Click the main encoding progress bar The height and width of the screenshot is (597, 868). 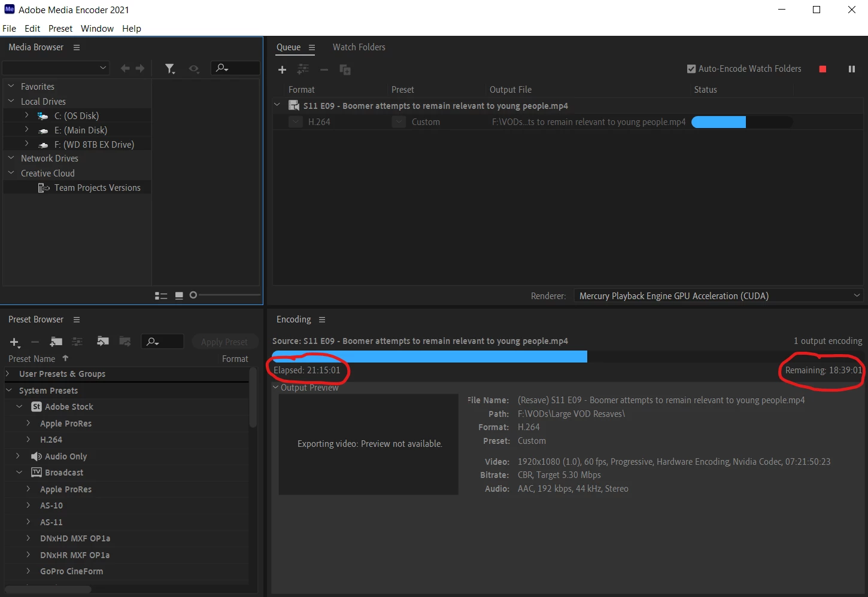coord(567,357)
